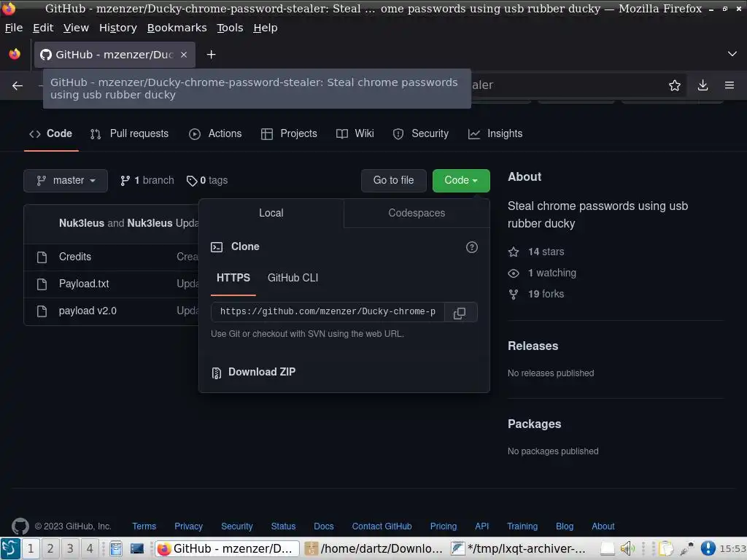
Task: Open the Status footer link
Action: pyautogui.click(x=283, y=526)
